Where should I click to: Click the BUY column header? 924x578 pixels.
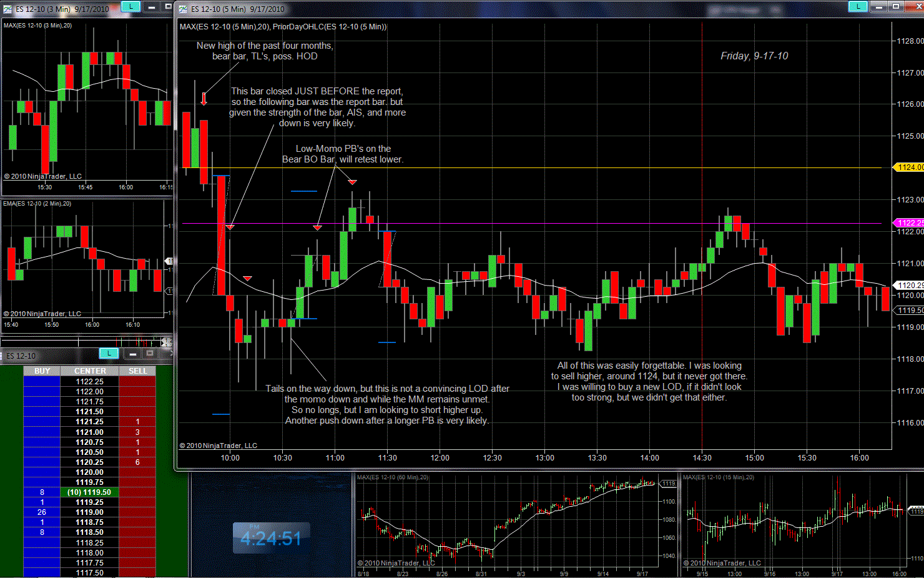[x=42, y=371]
